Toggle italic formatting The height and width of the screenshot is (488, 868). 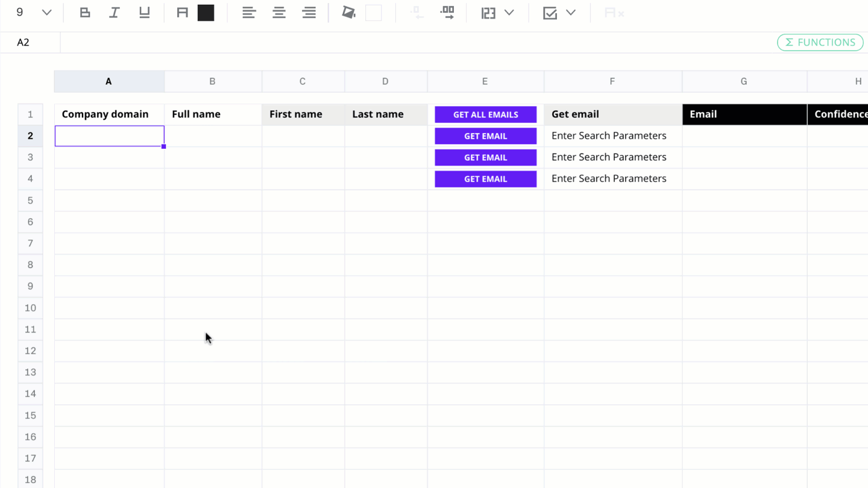tap(114, 13)
